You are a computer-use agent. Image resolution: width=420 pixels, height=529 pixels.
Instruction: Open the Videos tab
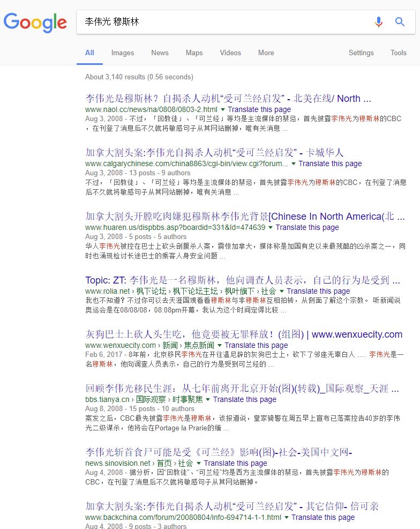230,53
